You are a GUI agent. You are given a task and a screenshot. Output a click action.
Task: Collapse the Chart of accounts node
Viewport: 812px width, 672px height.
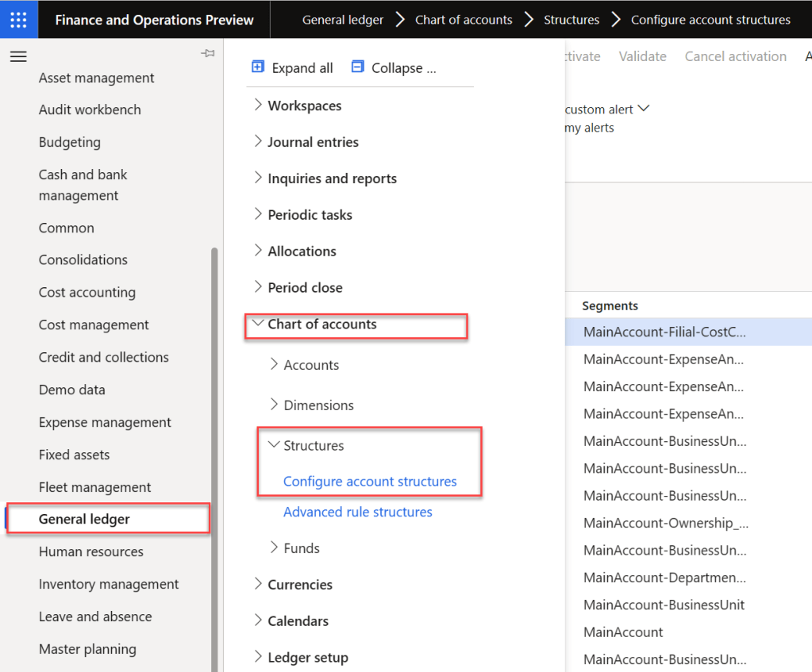tap(257, 324)
